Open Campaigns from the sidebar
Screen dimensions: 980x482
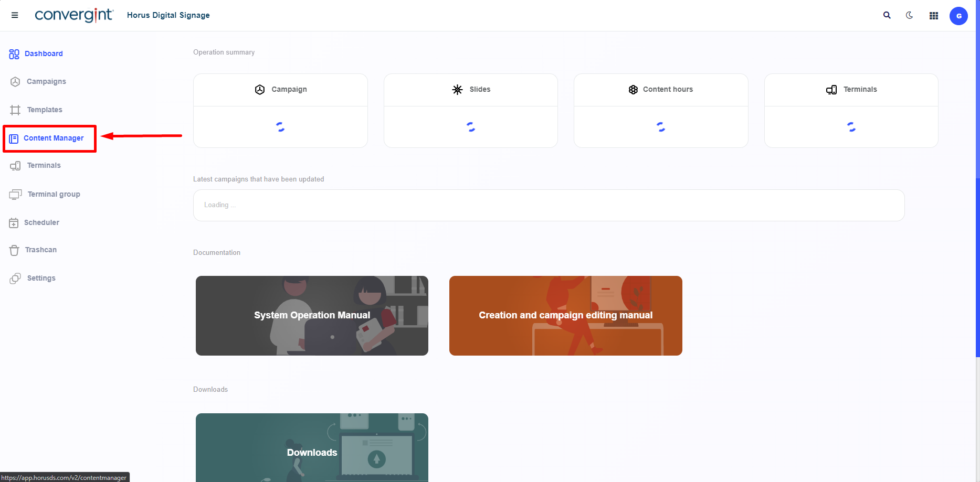click(x=46, y=81)
